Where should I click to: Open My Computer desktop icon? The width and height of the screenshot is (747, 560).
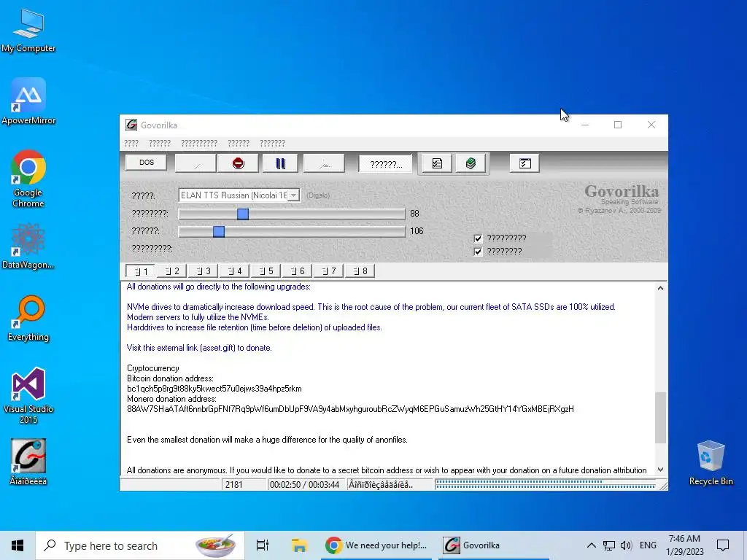(x=28, y=31)
